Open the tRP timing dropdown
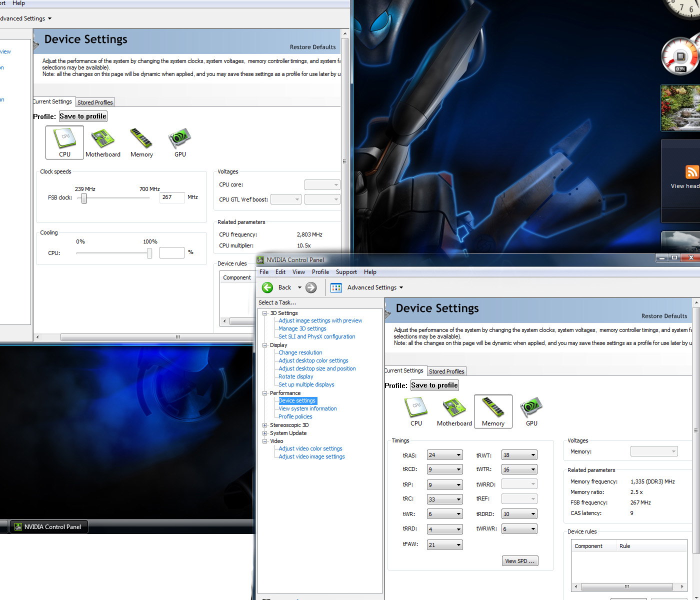The height and width of the screenshot is (600, 700). click(444, 484)
